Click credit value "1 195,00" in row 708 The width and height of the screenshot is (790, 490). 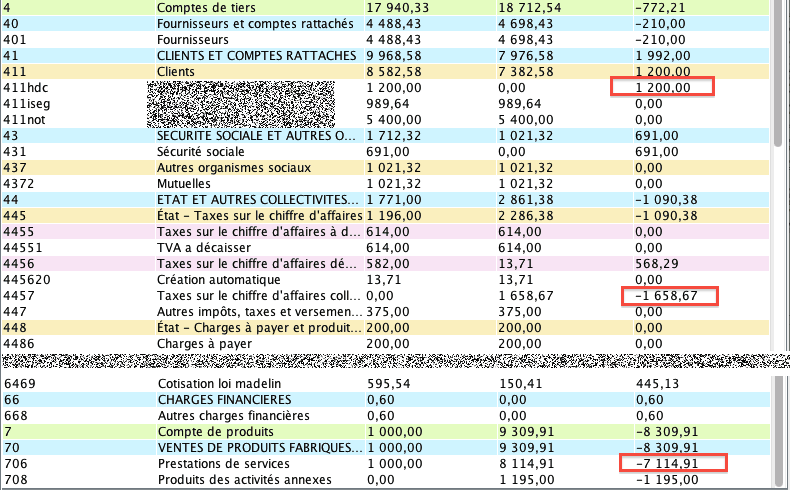point(527,480)
